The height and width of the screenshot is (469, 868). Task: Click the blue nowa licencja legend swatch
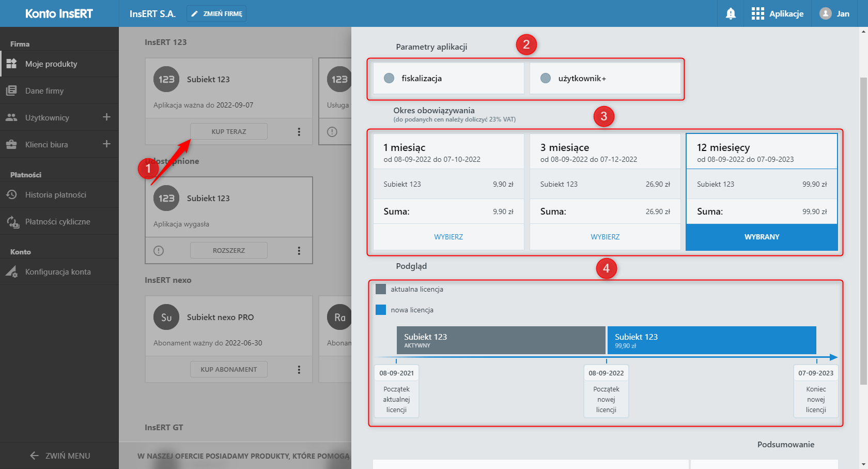[x=381, y=310]
